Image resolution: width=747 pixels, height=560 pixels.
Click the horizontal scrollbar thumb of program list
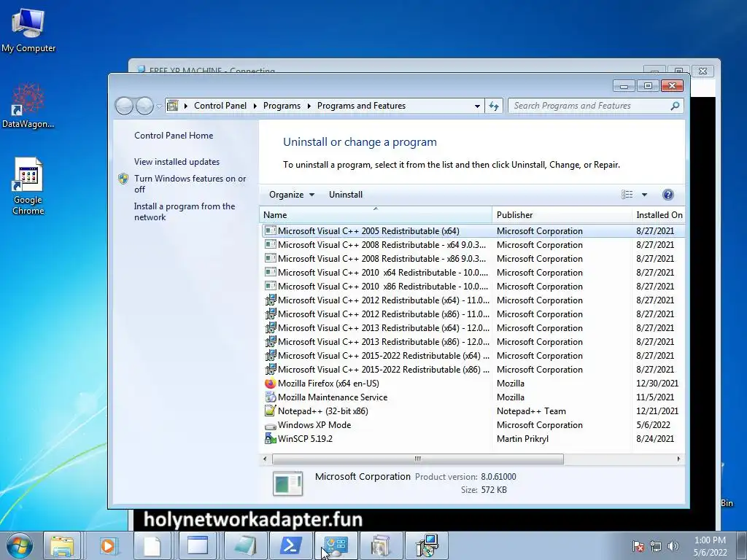point(418,459)
